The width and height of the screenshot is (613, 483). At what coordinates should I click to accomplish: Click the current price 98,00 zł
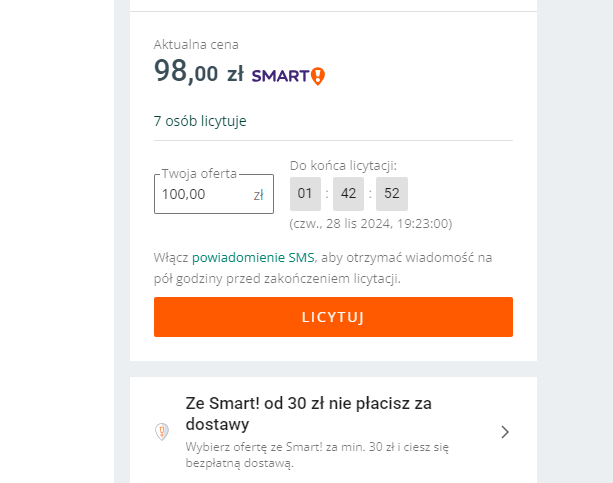click(199, 72)
